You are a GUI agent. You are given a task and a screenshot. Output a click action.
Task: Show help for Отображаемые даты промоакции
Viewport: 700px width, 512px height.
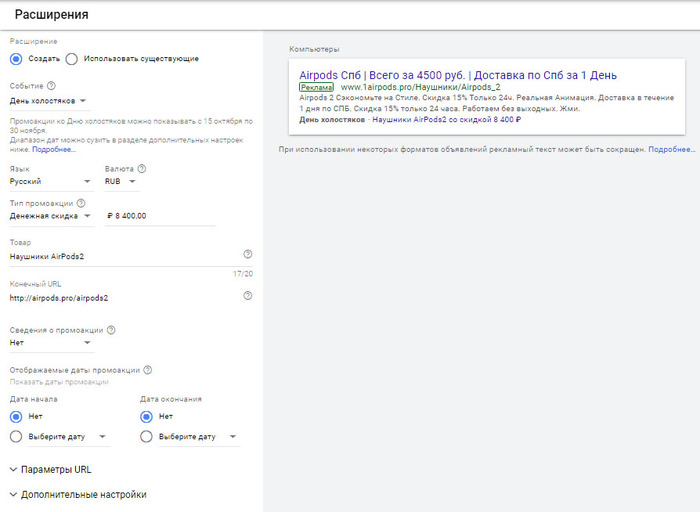[147, 370]
